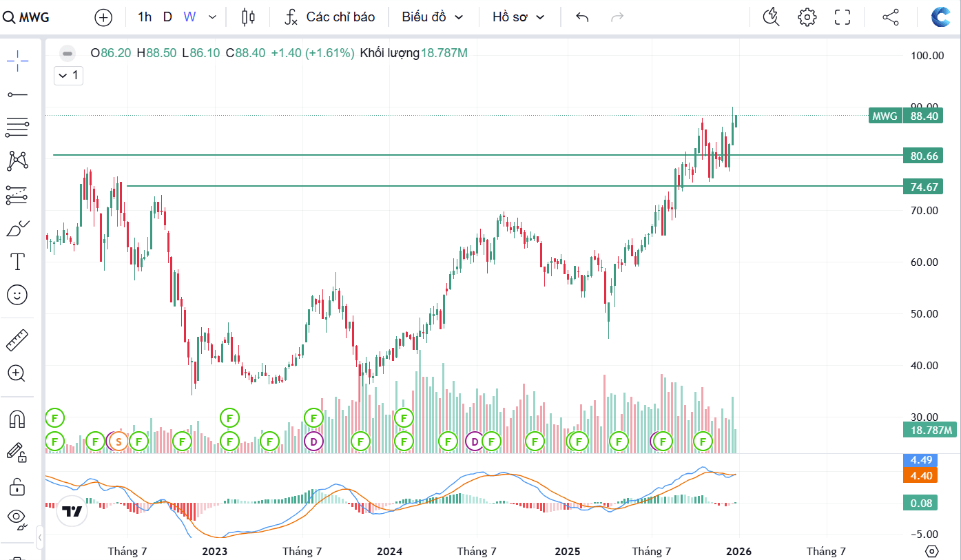The image size is (961, 560).
Task: Click the 2023 time axis label
Action: 214,552
